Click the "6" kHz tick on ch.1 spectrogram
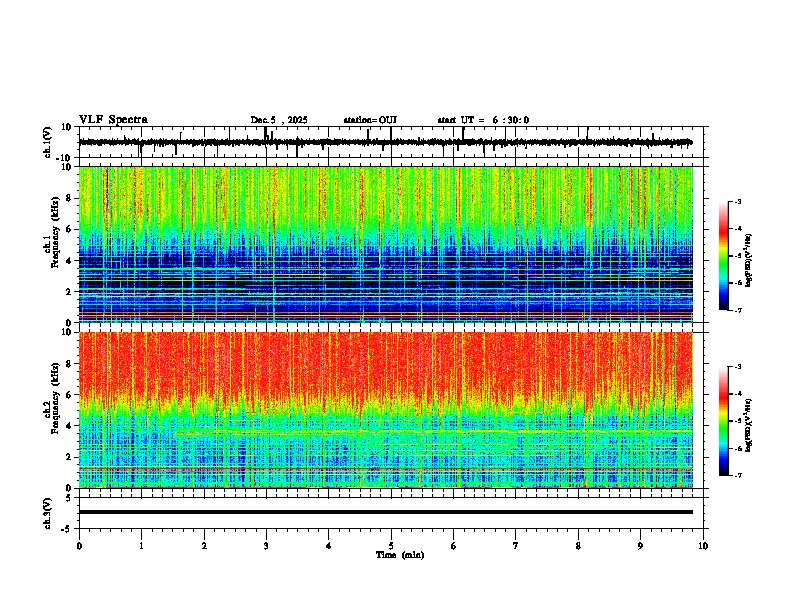 point(70,229)
